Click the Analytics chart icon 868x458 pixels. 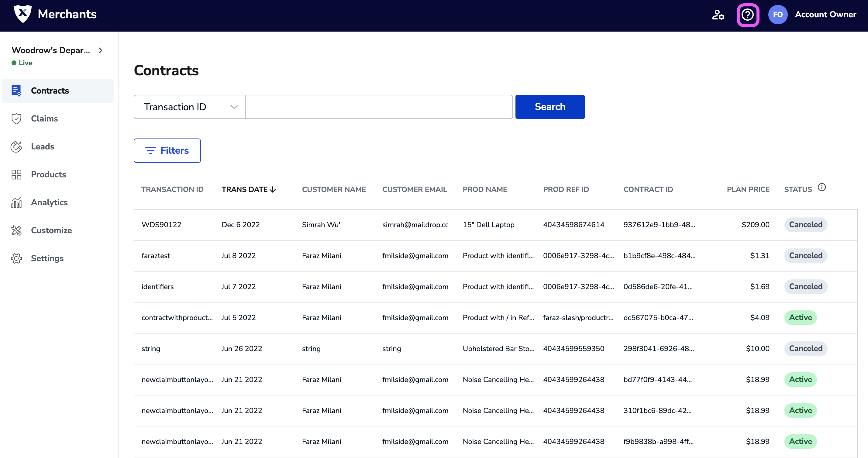click(x=16, y=202)
